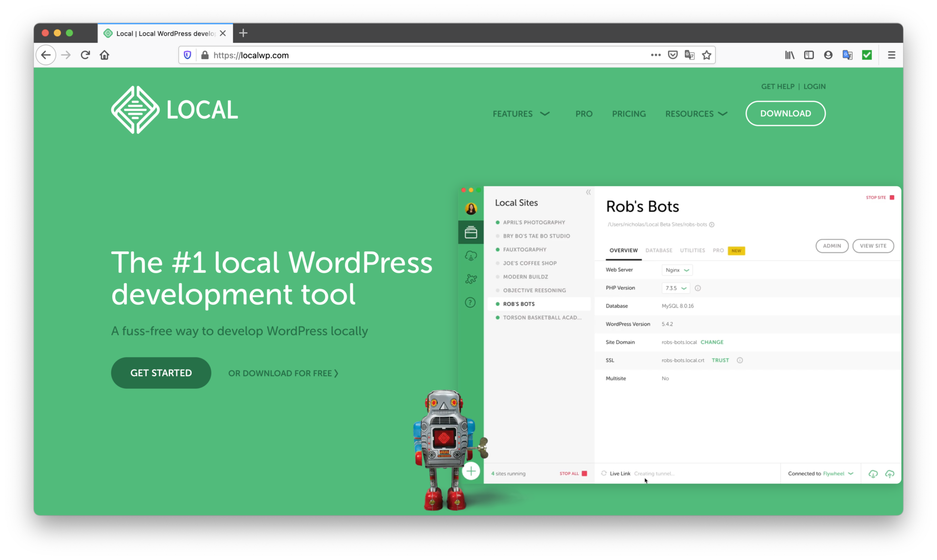Click Change next to site domain

[x=712, y=342]
